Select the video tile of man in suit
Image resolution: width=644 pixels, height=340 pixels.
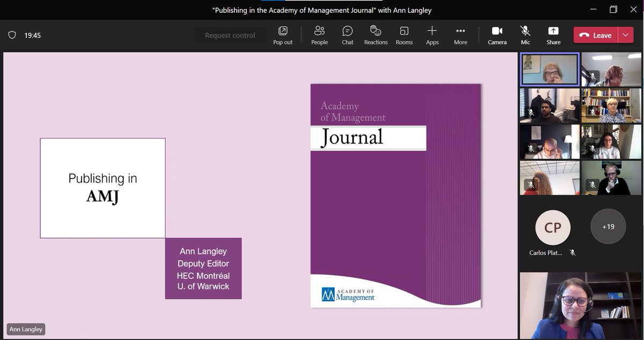pos(611,178)
